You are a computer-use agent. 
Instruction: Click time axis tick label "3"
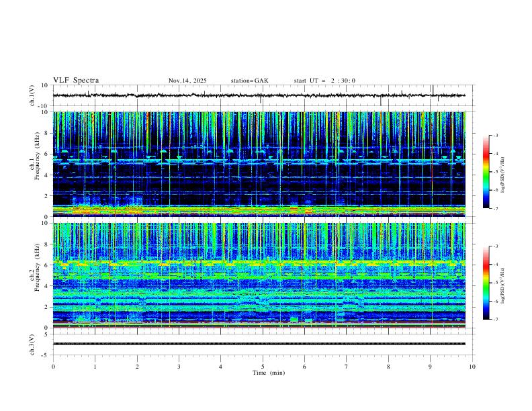click(x=179, y=367)
